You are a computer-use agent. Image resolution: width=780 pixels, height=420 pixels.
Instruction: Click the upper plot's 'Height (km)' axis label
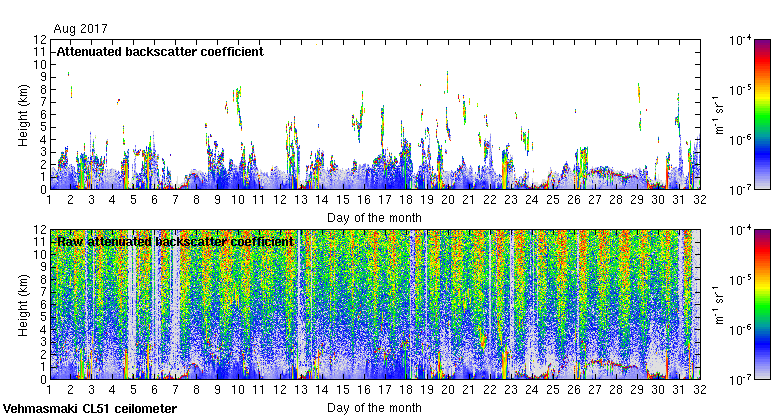23,115
